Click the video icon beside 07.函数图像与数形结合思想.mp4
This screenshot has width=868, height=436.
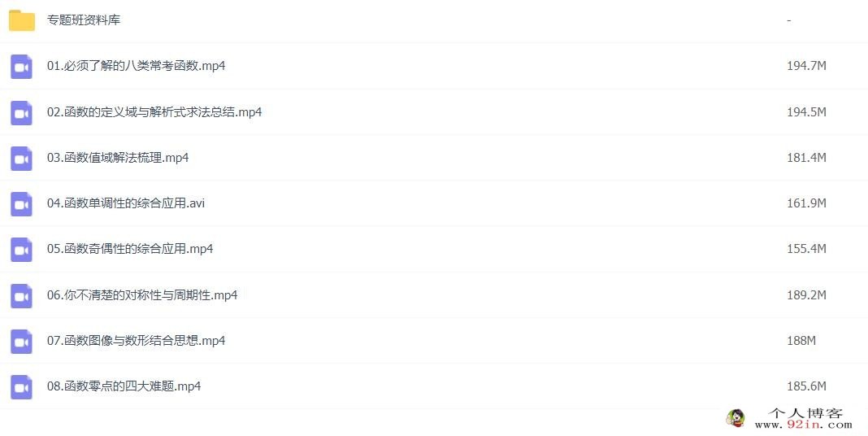[x=22, y=342]
